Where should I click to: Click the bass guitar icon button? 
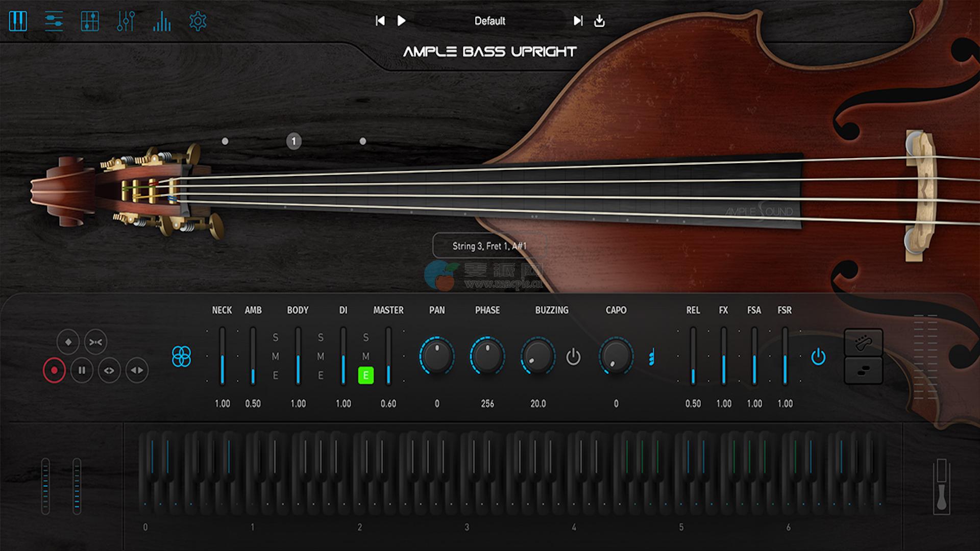(x=863, y=342)
